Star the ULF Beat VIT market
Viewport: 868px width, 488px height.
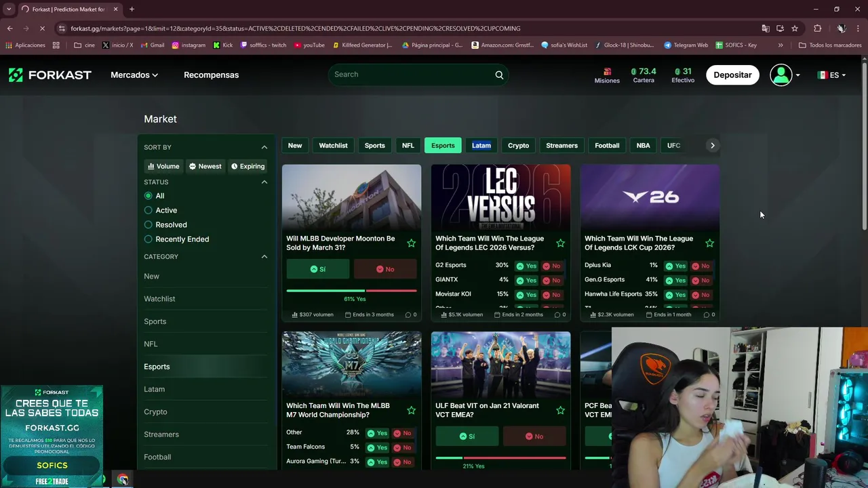(x=560, y=410)
